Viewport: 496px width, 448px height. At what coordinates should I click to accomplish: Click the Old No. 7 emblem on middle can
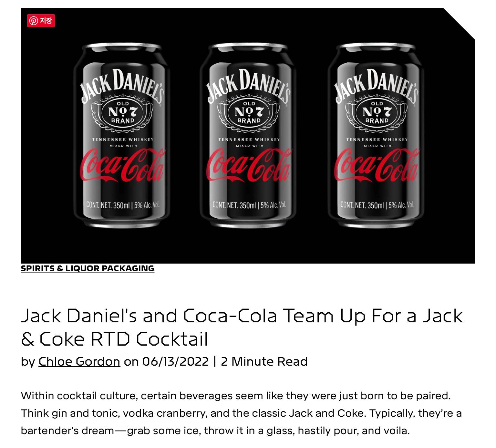[249, 112]
